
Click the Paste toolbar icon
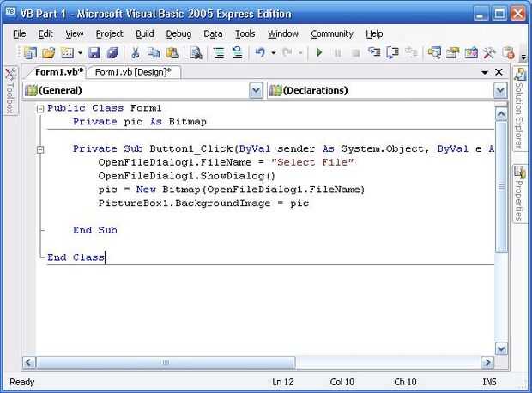click(x=172, y=53)
